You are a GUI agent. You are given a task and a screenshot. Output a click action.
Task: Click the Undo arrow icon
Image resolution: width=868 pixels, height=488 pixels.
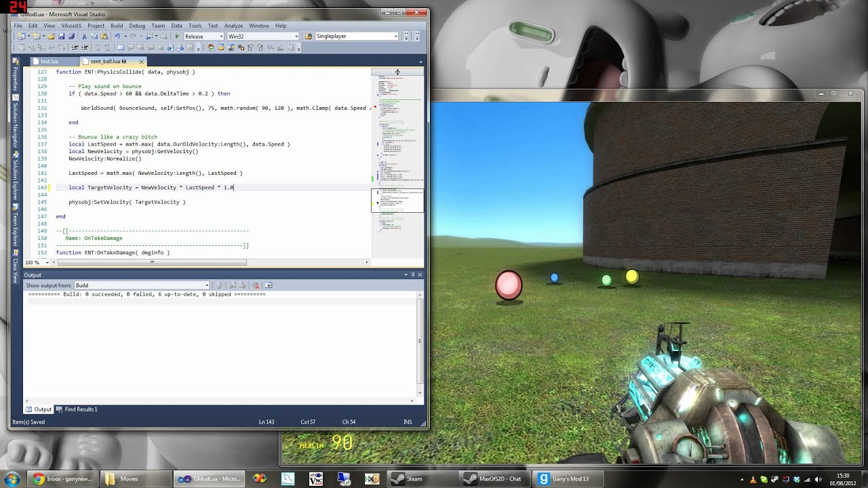(117, 36)
